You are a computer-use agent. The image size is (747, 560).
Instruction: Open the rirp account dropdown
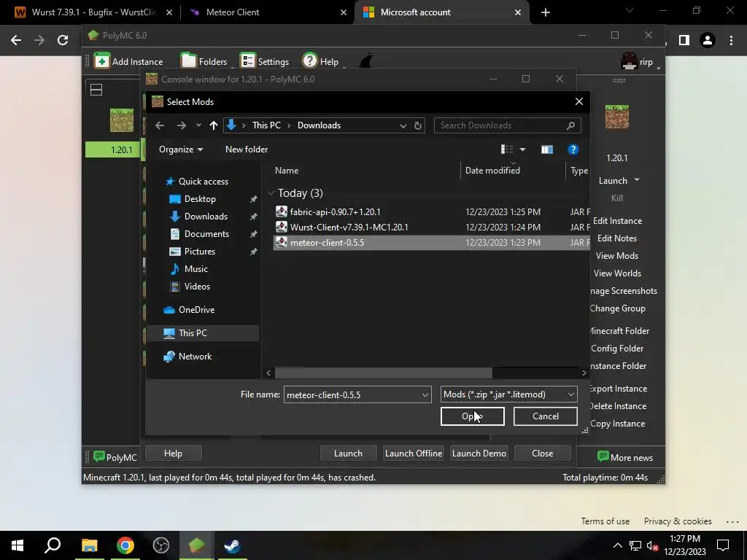click(641, 62)
